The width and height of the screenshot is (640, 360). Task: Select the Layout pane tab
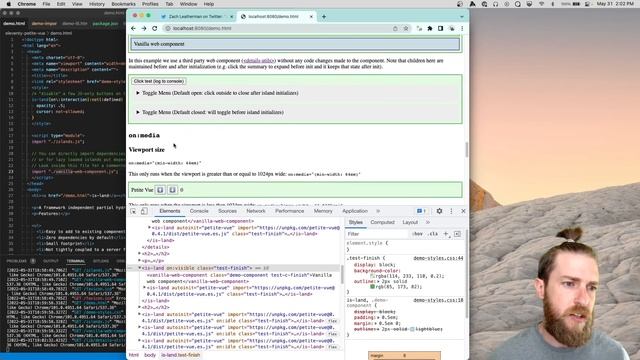(x=410, y=222)
